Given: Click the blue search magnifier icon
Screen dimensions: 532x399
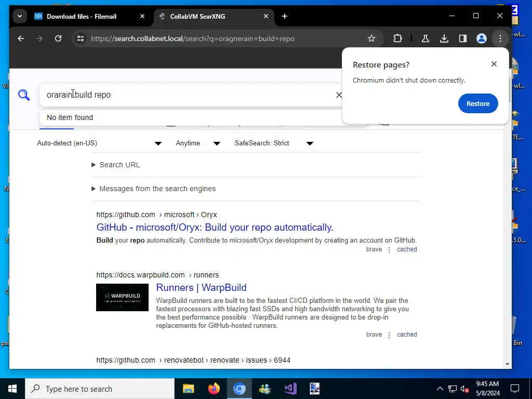Looking at the screenshot, I should 24,95.
